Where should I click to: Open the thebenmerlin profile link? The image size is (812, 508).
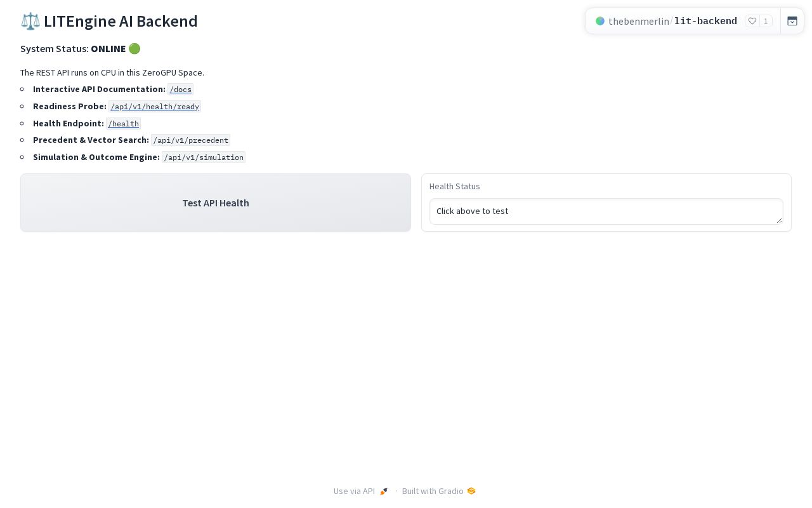point(638,21)
